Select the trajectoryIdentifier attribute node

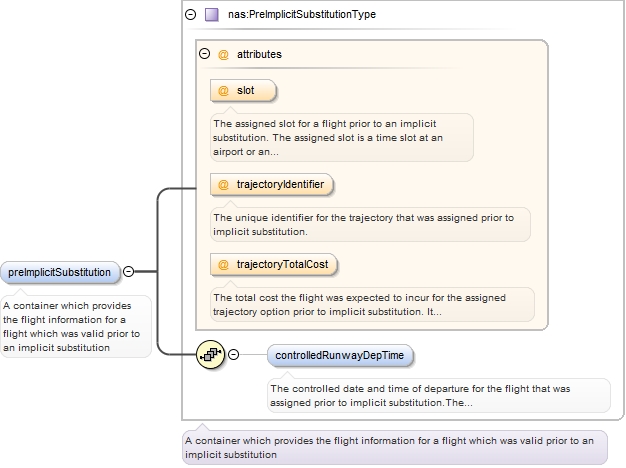(x=272, y=185)
